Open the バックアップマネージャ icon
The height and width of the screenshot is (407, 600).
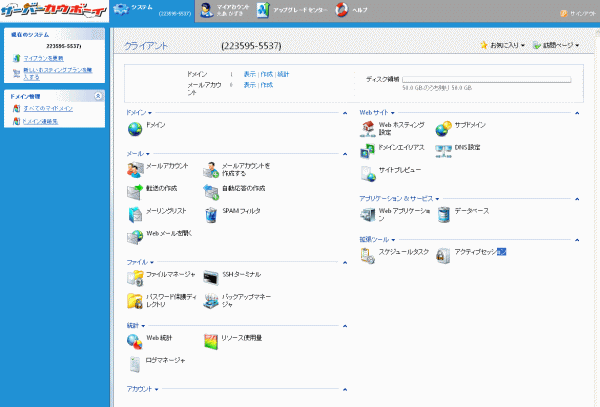coord(210,299)
